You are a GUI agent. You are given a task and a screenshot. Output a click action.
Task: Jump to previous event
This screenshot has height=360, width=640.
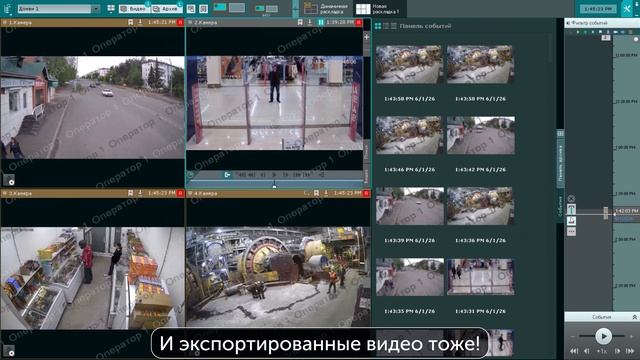click(x=574, y=351)
